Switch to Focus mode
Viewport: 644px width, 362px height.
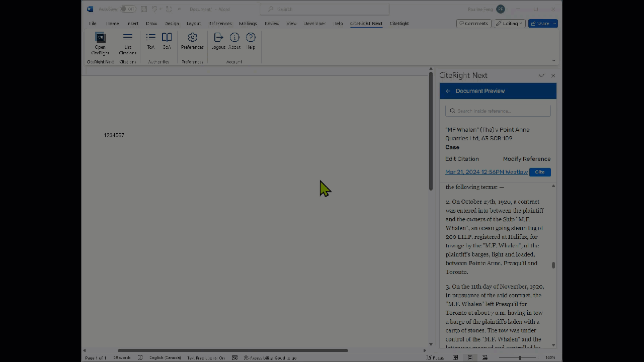(435, 357)
